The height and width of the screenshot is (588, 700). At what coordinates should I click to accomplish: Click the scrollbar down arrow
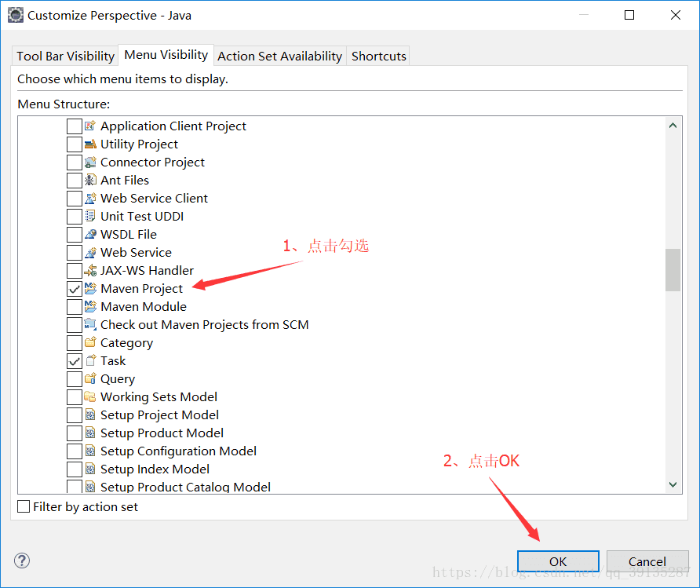[673, 484]
